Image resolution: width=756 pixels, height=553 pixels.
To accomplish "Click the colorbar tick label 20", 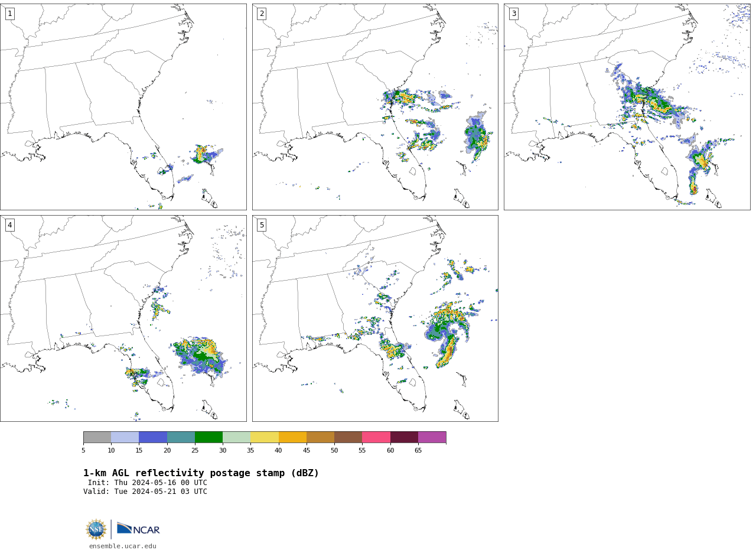I will [x=167, y=451].
